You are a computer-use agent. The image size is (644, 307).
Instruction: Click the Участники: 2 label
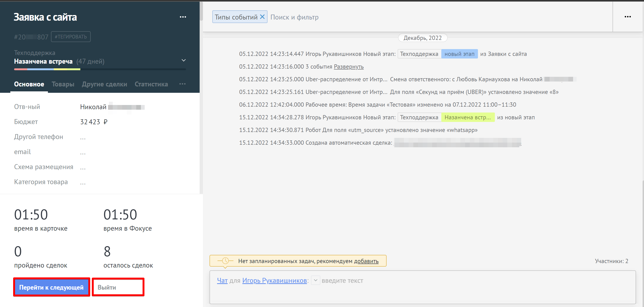click(612, 261)
